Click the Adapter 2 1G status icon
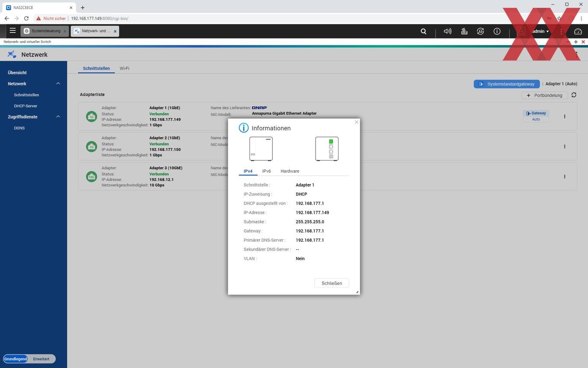588x368 pixels. tap(91, 147)
